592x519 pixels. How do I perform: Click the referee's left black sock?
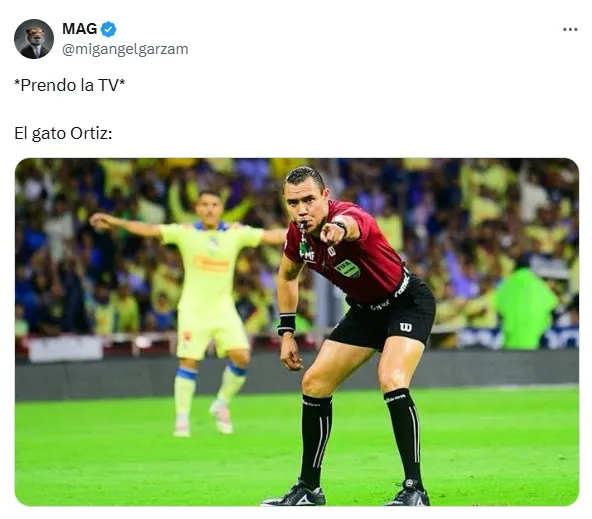point(405,434)
